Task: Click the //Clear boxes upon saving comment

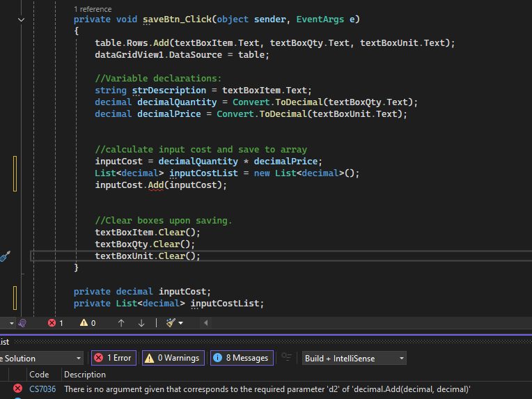Action: coord(164,221)
